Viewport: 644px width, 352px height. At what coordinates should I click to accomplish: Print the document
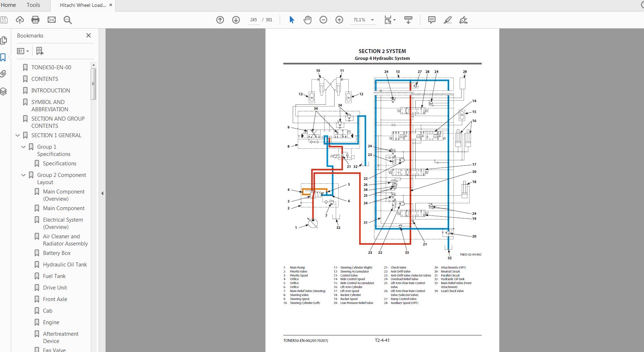(35, 20)
